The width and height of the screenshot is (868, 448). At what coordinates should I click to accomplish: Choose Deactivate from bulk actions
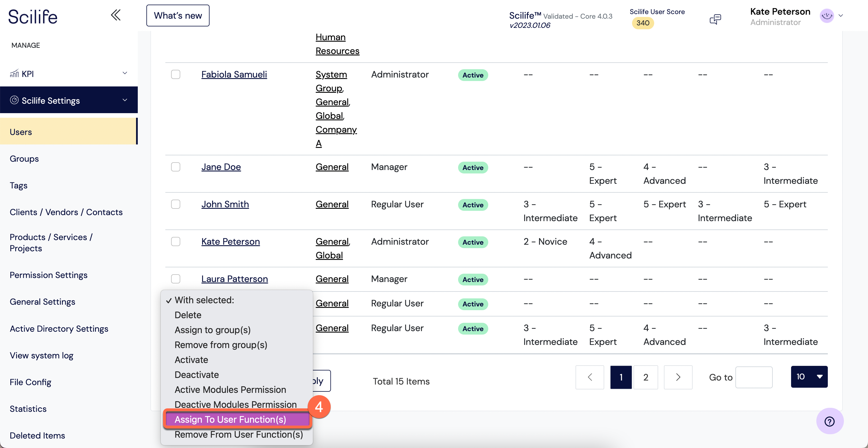tap(237, 374)
